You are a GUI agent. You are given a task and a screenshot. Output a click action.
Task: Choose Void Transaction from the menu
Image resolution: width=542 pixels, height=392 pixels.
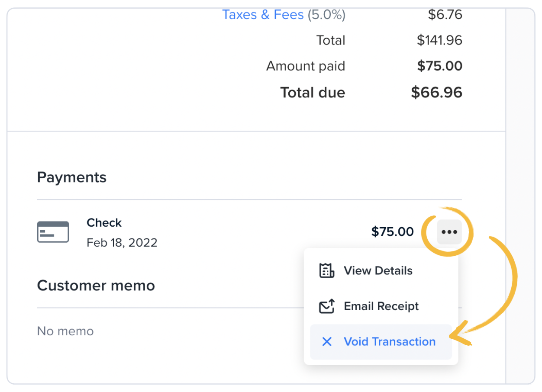tap(390, 342)
